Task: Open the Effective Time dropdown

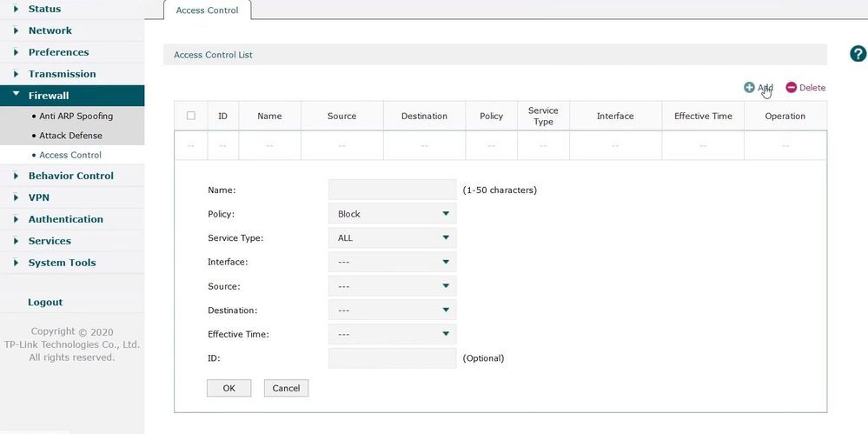Action: [x=392, y=334]
